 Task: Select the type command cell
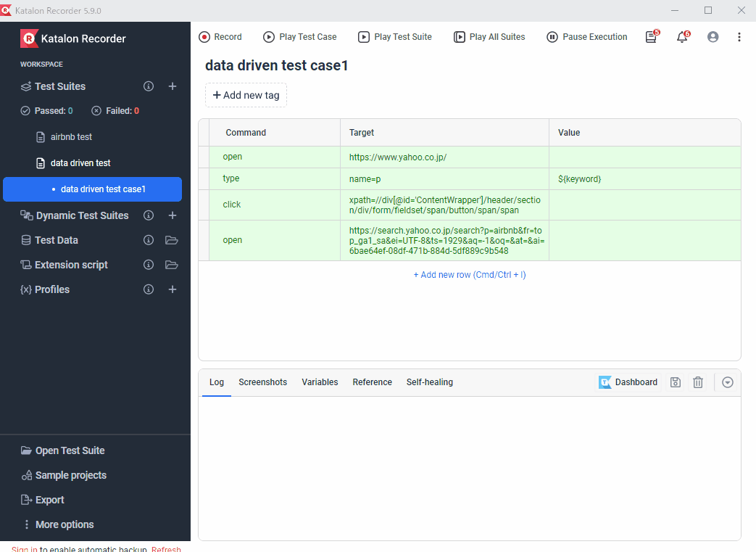click(275, 178)
